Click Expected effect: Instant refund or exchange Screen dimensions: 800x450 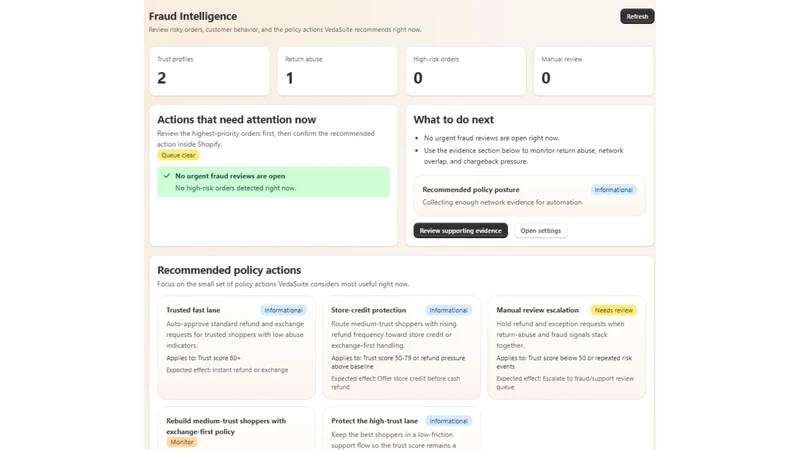click(x=227, y=370)
